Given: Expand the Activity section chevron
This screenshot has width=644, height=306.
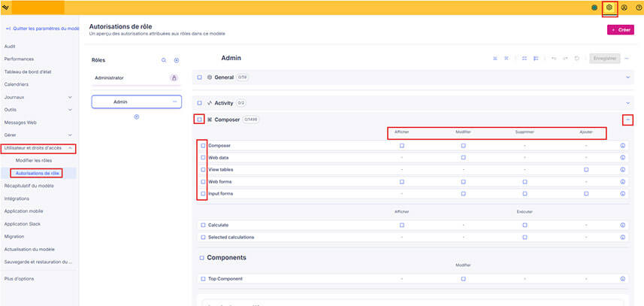Looking at the screenshot, I should pyautogui.click(x=627, y=103).
